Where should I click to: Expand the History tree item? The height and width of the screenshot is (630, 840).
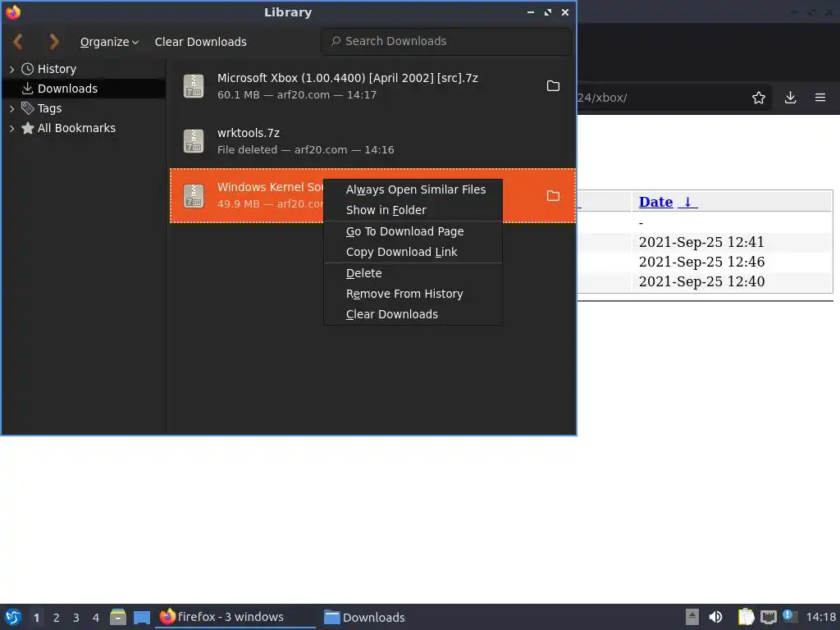click(11, 69)
